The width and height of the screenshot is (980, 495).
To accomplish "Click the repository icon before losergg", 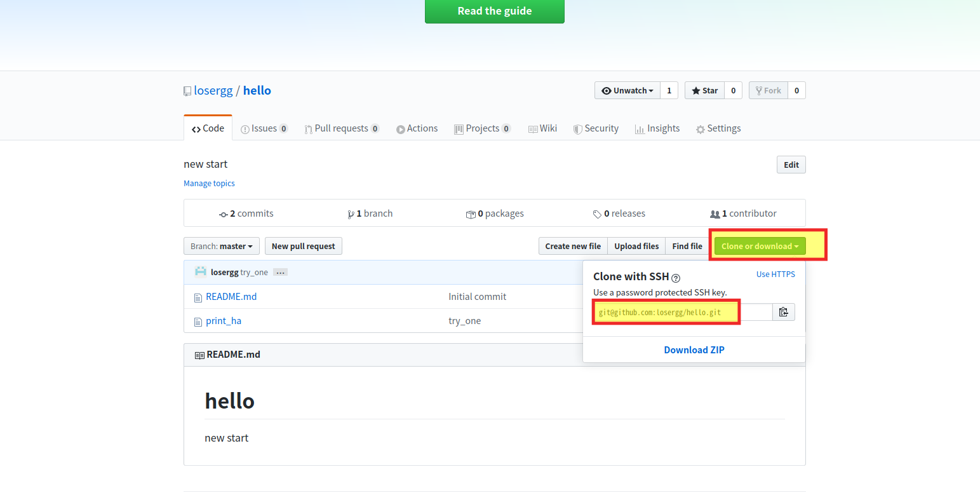I will pos(187,91).
